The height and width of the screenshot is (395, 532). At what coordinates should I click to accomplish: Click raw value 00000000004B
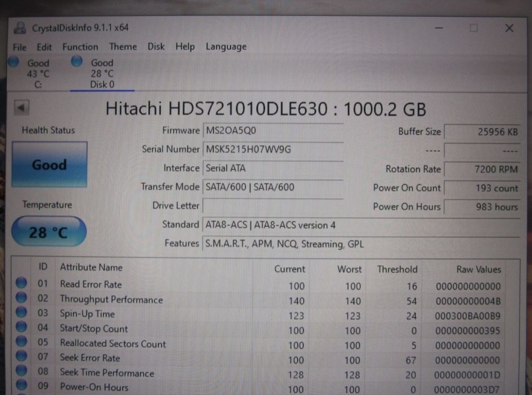tap(468, 301)
